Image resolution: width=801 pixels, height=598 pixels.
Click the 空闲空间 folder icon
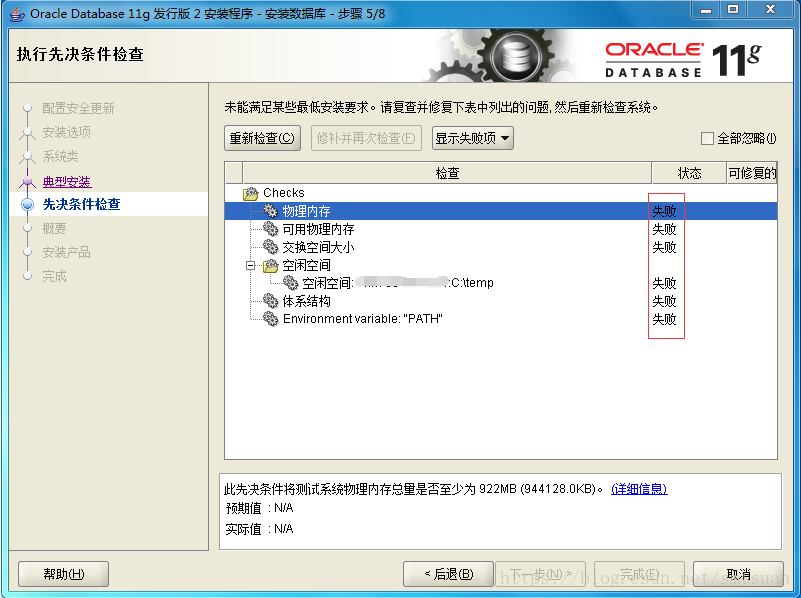(x=270, y=266)
